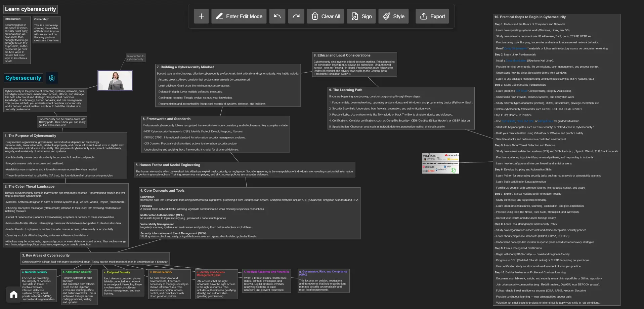Click 'Multi-Factor Authentication (MFA)' subheading
Image resolution: width=644 pixels, height=309 pixels.
coord(162,215)
